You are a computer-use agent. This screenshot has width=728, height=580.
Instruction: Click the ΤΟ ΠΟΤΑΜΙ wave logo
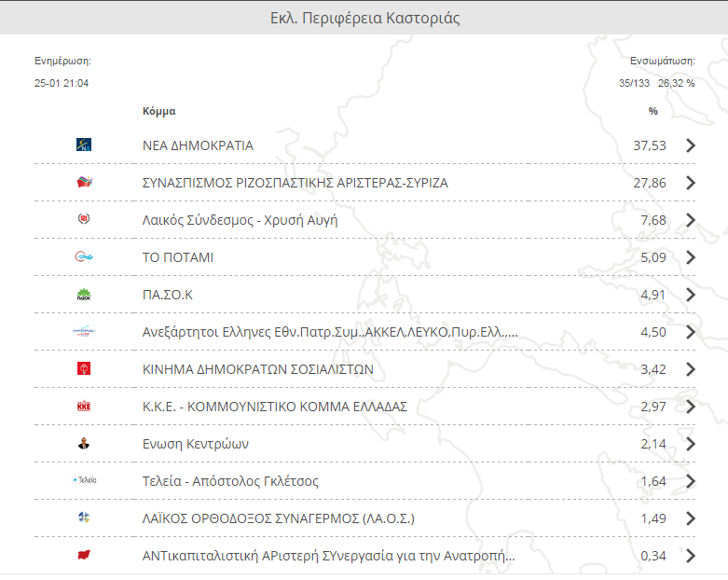tap(84, 256)
